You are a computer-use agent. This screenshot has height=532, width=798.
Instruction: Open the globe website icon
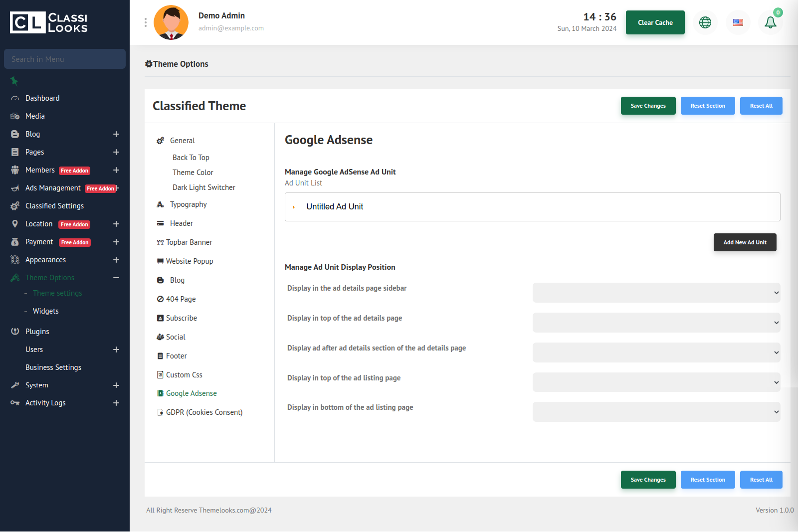[x=705, y=22]
